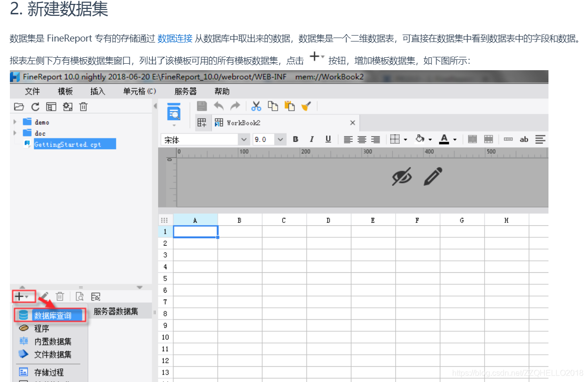Expand the demo folder
The image size is (588, 382).
click(x=15, y=122)
